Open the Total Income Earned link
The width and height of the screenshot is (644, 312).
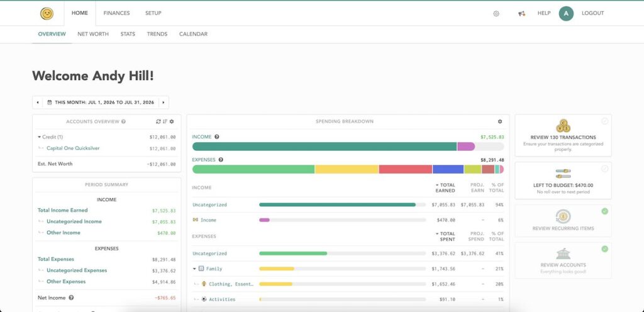(63, 210)
